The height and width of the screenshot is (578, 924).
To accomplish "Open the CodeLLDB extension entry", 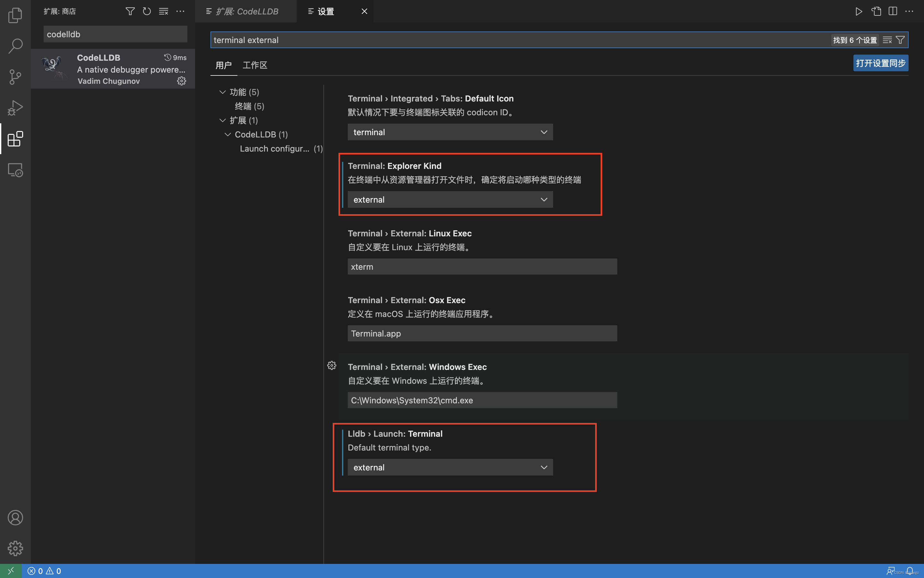I will click(113, 69).
